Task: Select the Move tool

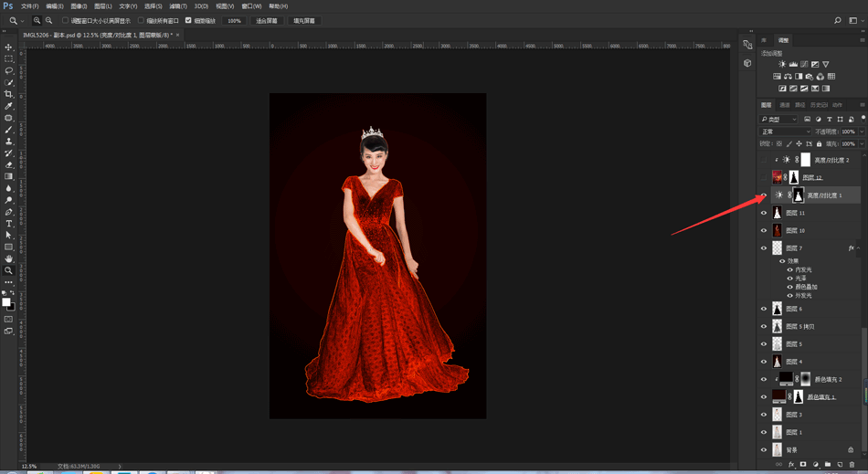Action: [x=9, y=47]
